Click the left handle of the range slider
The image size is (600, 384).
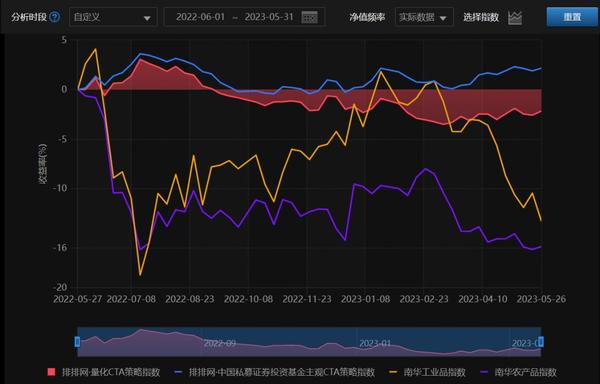click(78, 342)
